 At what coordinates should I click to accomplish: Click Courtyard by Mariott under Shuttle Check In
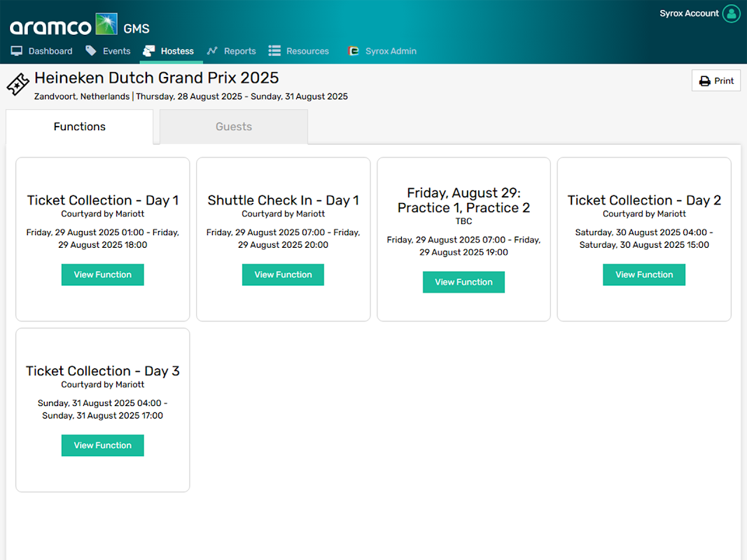tap(283, 213)
